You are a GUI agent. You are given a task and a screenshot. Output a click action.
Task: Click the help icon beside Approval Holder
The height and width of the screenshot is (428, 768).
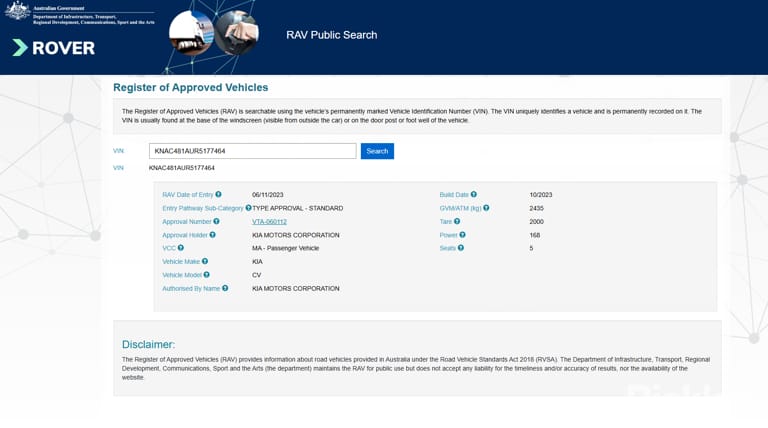click(213, 235)
